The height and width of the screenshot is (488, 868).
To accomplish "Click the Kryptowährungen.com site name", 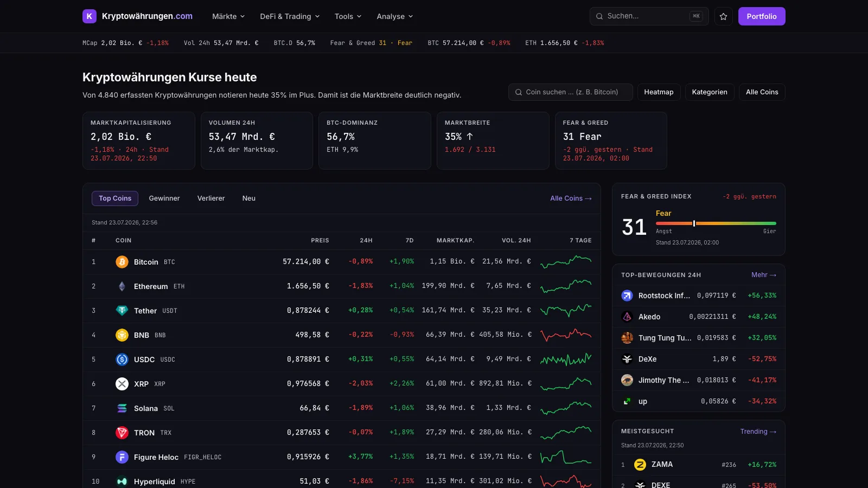I will (x=147, y=16).
